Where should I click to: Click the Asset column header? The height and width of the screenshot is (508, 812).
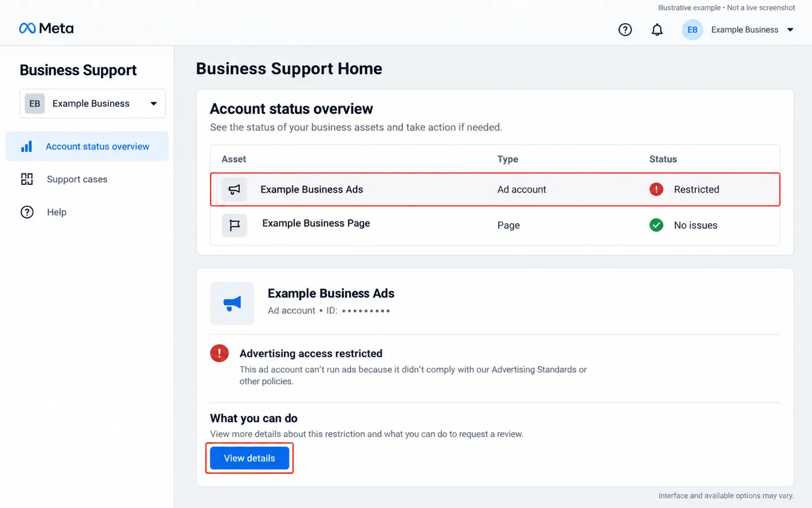point(234,159)
